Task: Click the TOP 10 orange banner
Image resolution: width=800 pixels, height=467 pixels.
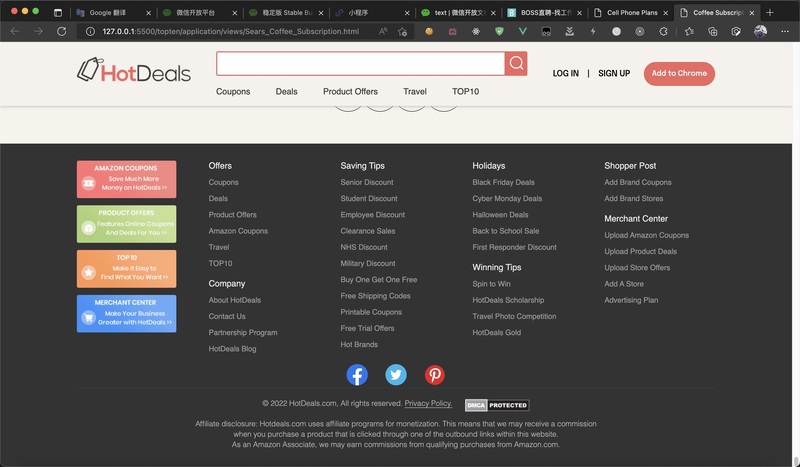Action: pyautogui.click(x=127, y=269)
